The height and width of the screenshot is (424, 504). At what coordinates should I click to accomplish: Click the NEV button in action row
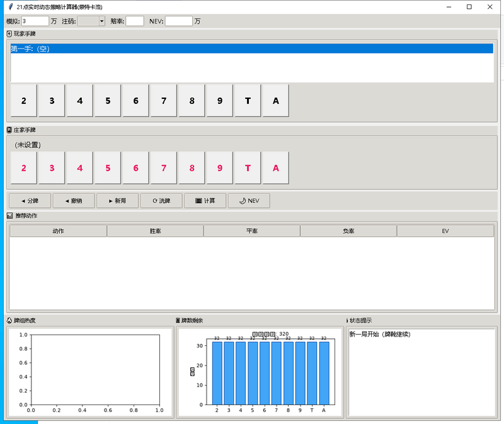(x=249, y=200)
